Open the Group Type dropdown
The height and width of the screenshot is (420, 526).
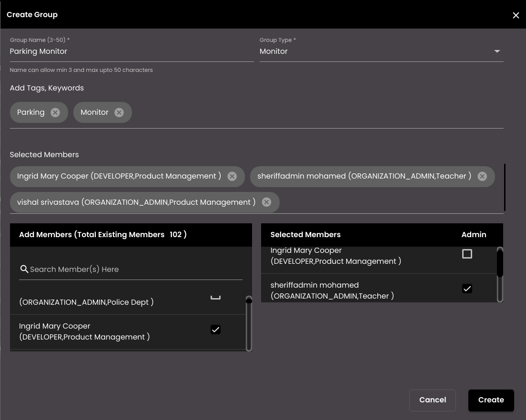pos(382,51)
